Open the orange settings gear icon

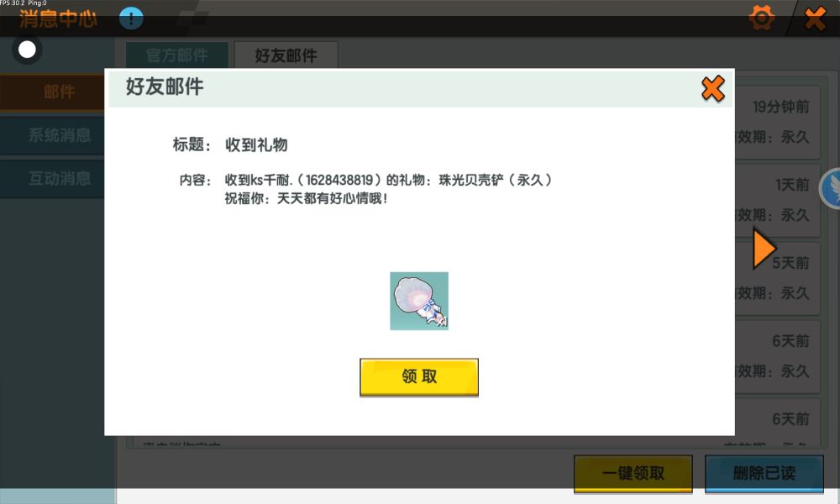(761, 18)
